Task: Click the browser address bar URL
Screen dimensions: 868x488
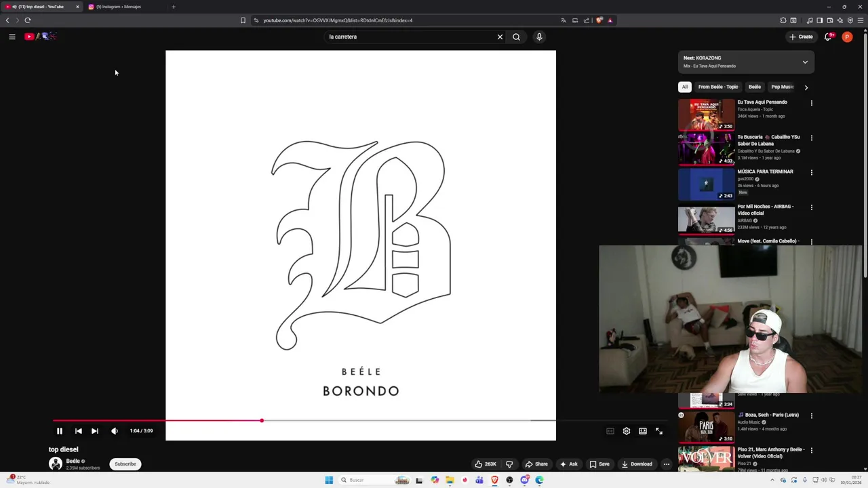Action: point(338,20)
